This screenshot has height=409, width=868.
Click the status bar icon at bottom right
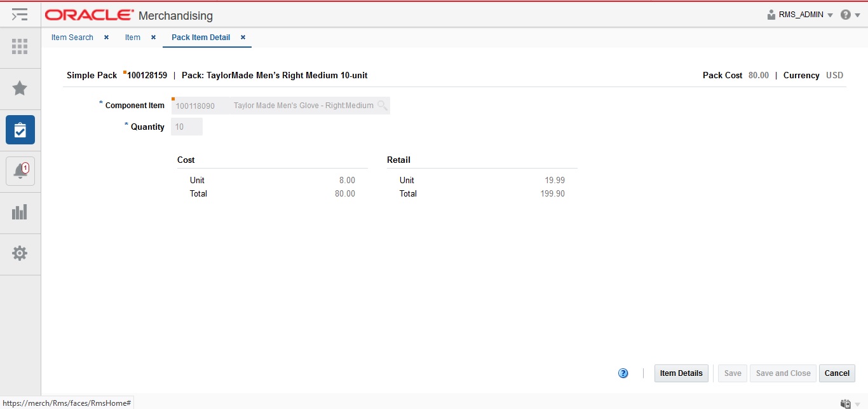845,403
